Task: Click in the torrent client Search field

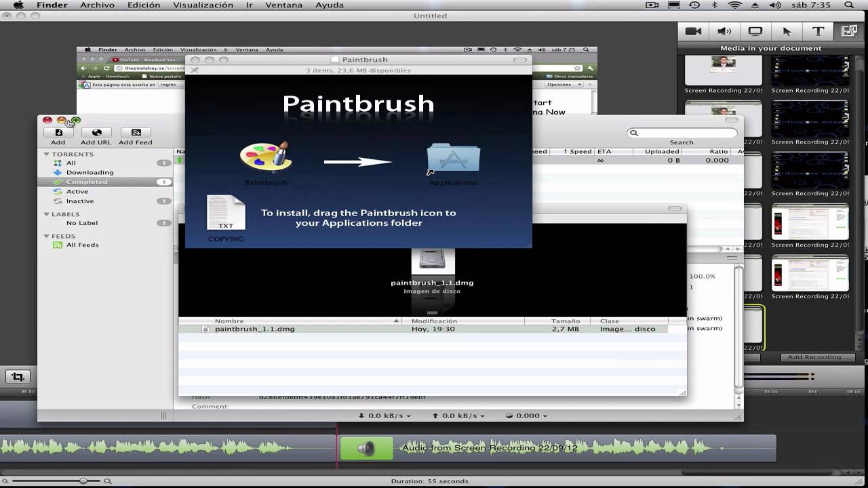Action: pos(682,133)
